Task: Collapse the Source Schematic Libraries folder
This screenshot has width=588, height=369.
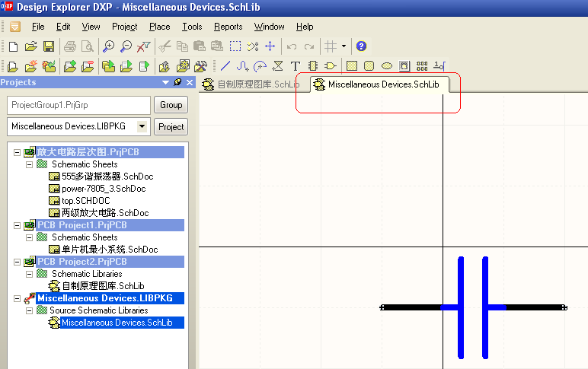Action: tap(29, 310)
